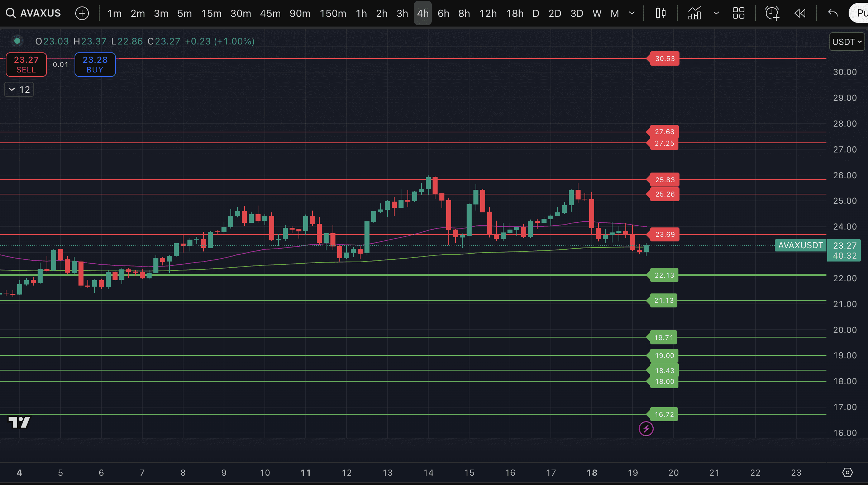Expand the indicators favorites dropdown arrow

(x=716, y=13)
